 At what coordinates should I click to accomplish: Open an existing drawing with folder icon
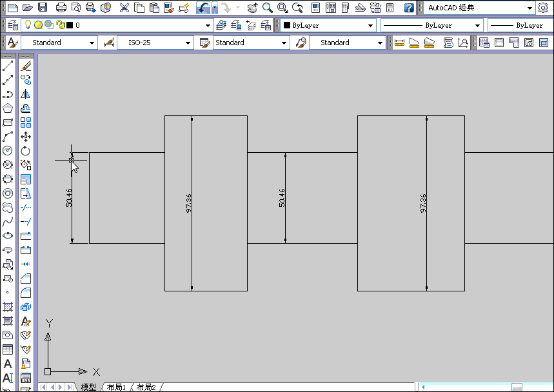(28, 8)
